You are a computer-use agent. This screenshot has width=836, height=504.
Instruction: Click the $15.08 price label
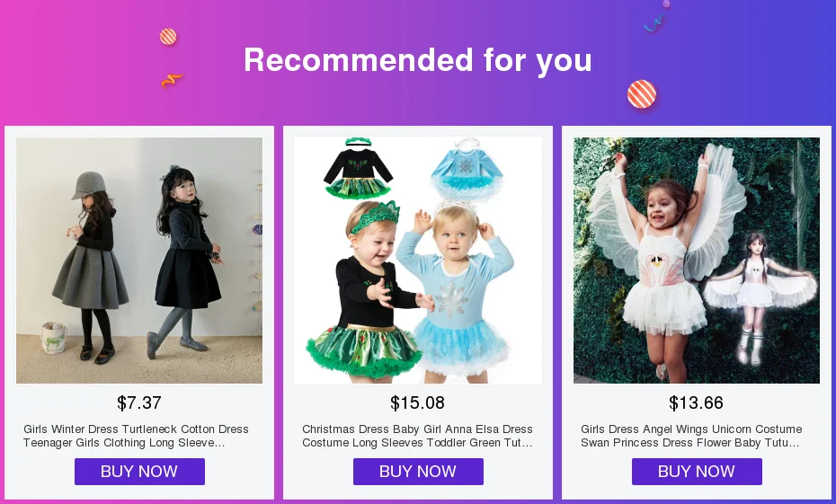pos(417,402)
